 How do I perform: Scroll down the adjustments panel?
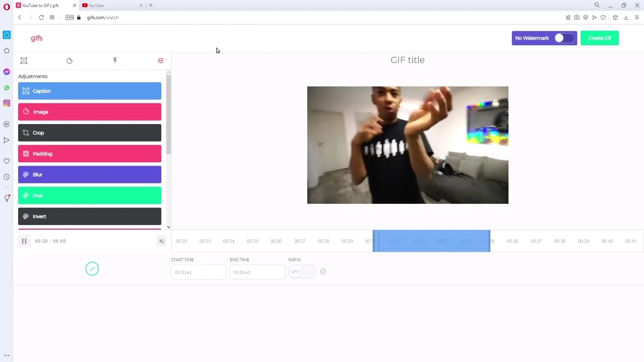coord(168,227)
